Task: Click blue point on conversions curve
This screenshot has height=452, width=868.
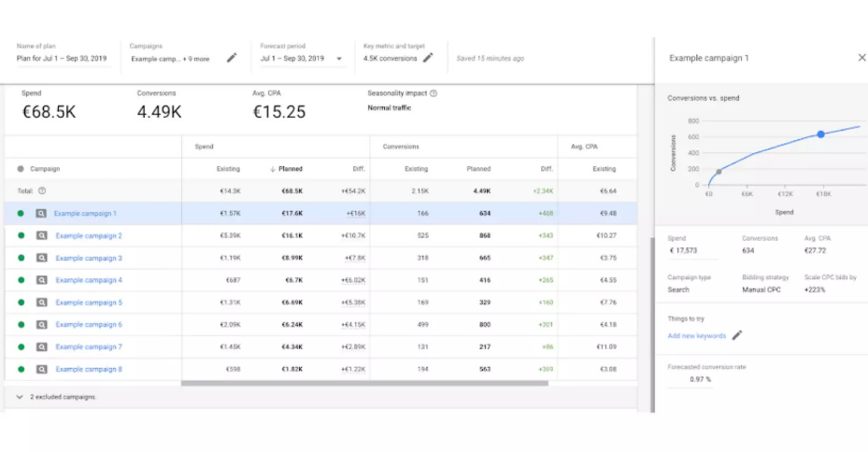Action: [821, 134]
